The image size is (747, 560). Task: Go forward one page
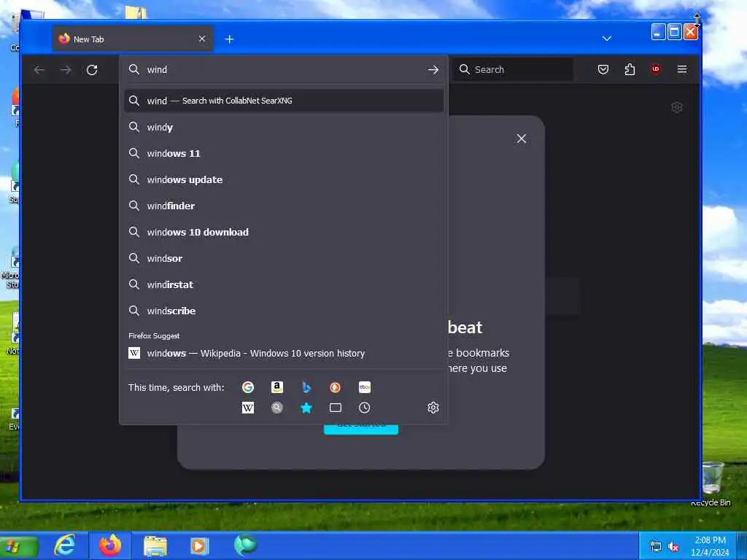(66, 70)
